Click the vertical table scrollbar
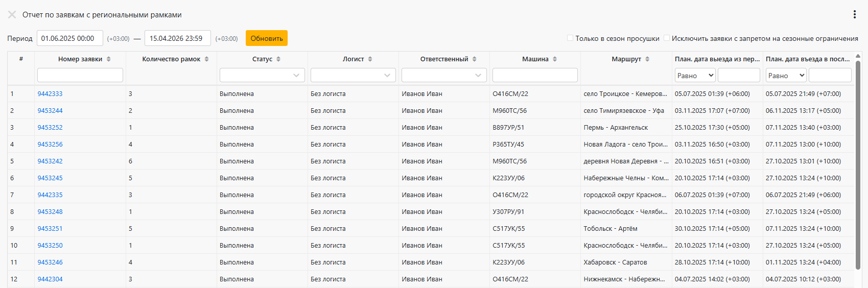868x288 pixels. pos(858,164)
